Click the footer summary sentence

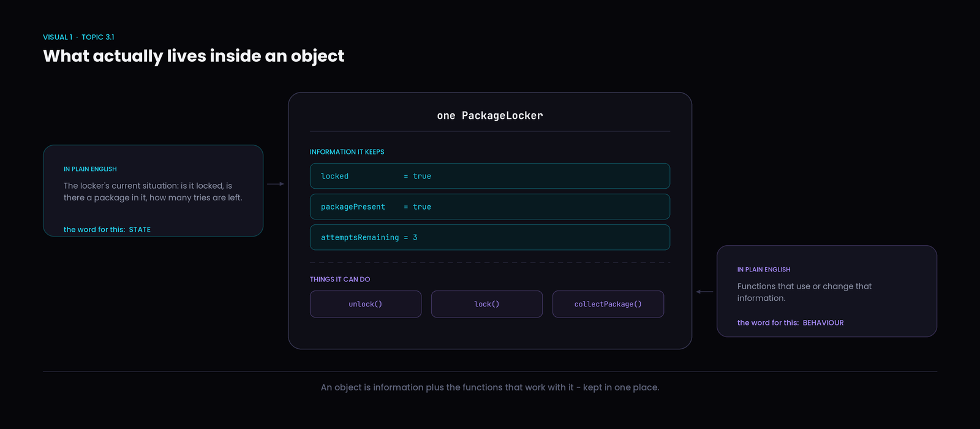[490, 387]
